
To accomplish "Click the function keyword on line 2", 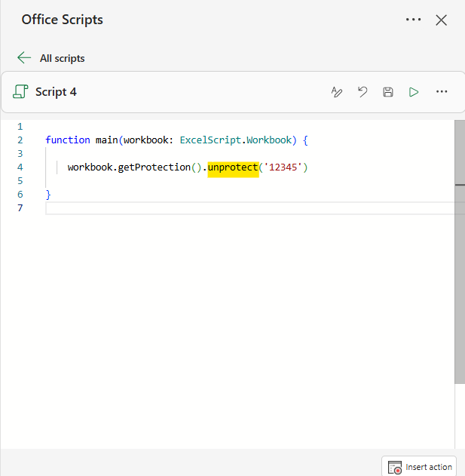I will 68,140.
